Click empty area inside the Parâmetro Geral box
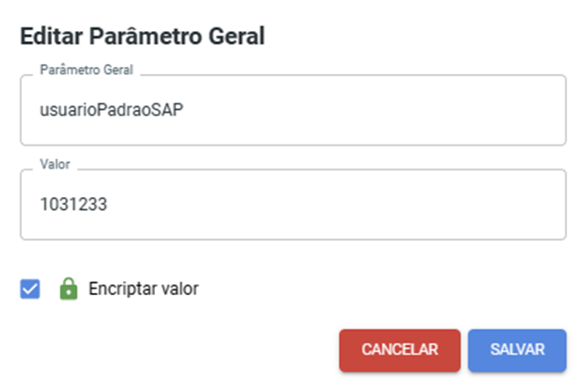The image size is (581, 392). tap(370, 110)
